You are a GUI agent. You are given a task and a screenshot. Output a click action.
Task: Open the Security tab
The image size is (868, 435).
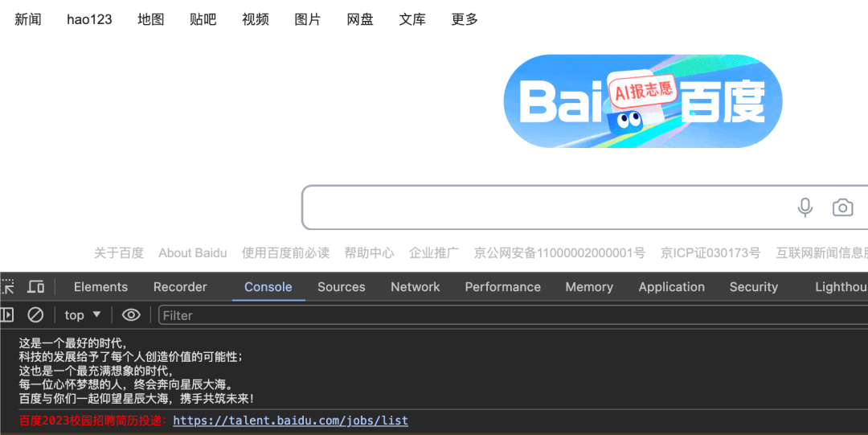(x=753, y=286)
